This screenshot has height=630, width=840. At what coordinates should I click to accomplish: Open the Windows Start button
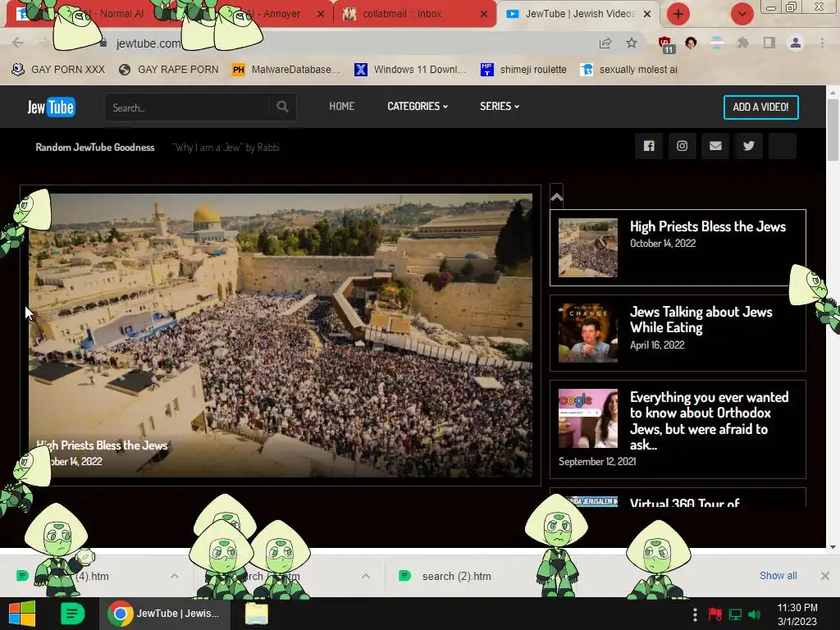pyautogui.click(x=22, y=614)
